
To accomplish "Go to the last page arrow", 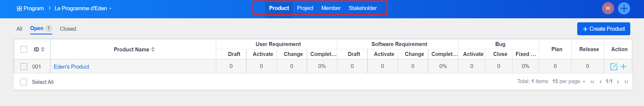I will point(626,82).
